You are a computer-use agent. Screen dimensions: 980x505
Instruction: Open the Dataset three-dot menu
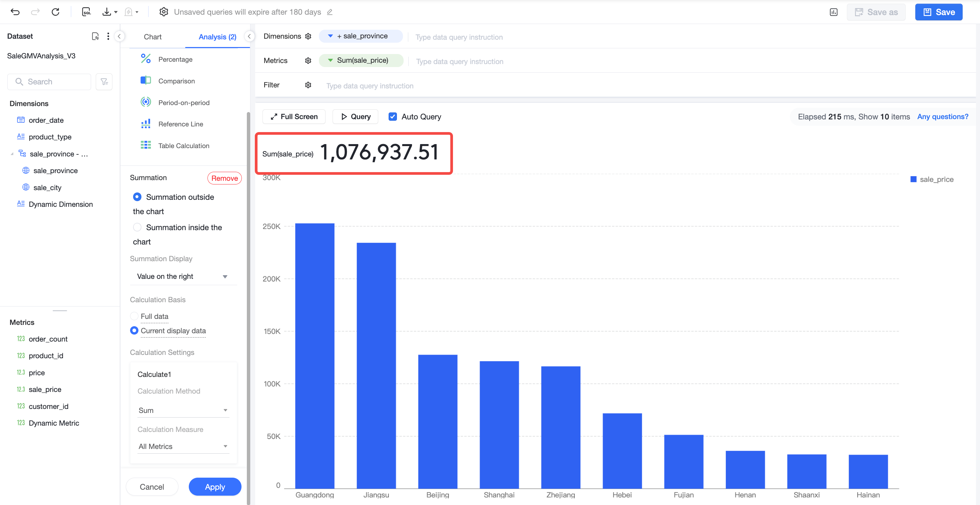click(x=108, y=36)
